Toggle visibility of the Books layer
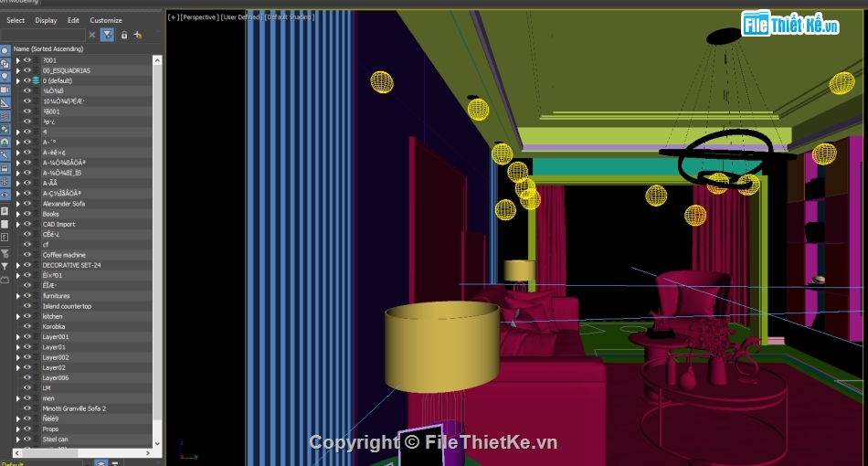Image resolution: width=868 pixels, height=466 pixels. pos(27,214)
